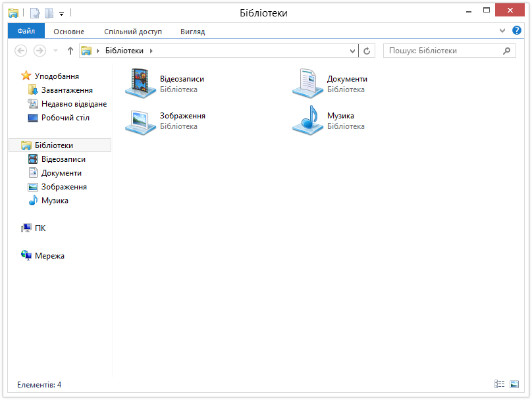Switch to the Вигляд ribbon tab
532x400 pixels.
coord(192,32)
